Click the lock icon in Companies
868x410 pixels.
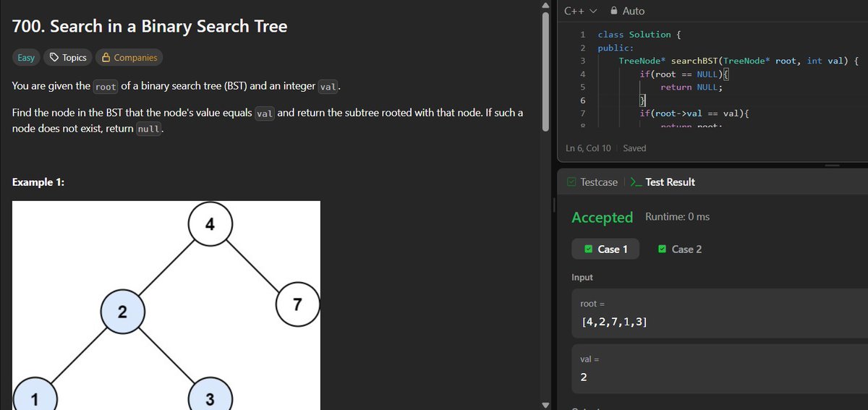pos(106,57)
